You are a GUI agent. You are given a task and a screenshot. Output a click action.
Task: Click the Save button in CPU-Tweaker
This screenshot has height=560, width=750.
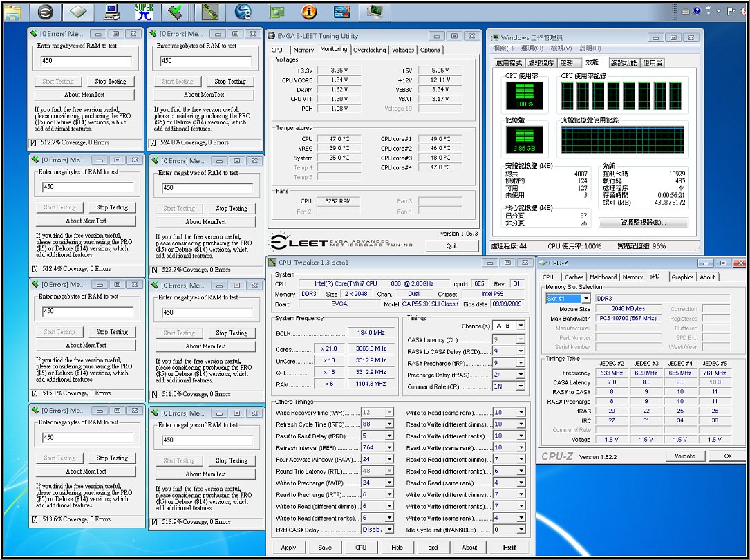click(x=325, y=548)
